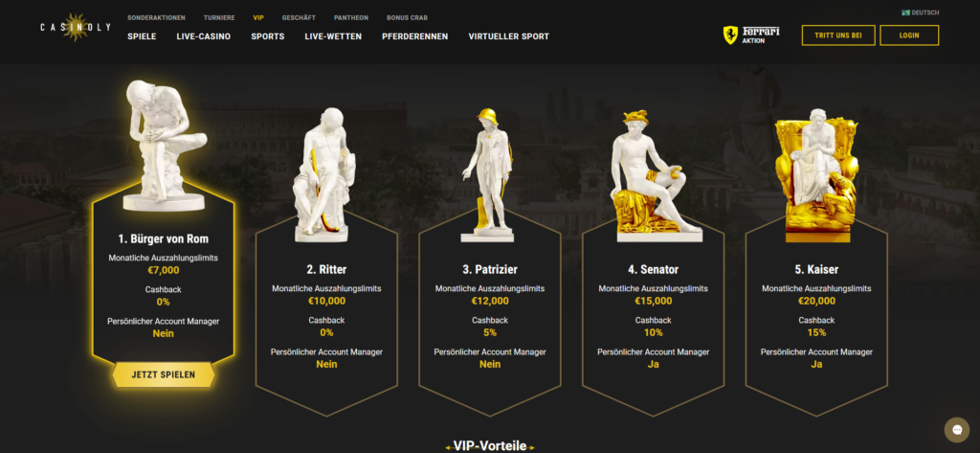The image size is (980, 453).
Task: Open the VIP menu item
Action: pos(258,18)
